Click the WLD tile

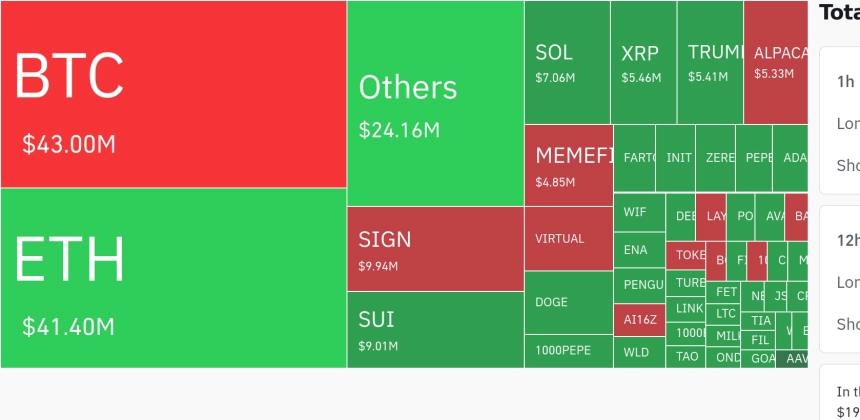coord(640,352)
